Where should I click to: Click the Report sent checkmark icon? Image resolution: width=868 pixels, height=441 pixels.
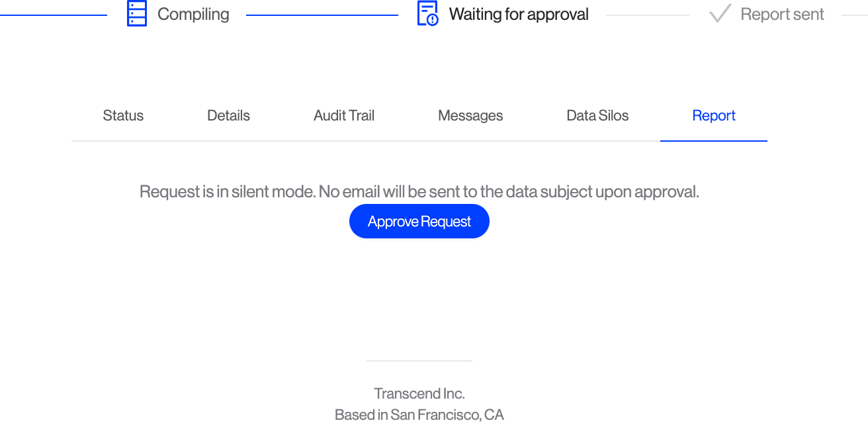point(719,14)
